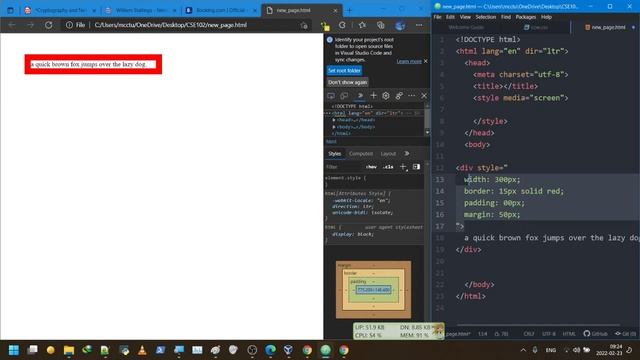Select the Welcome Guide editor tab

pyautogui.click(x=467, y=27)
